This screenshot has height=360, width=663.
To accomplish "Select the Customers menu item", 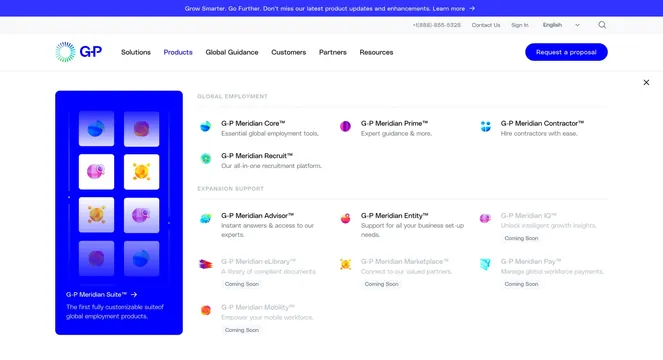I will click(x=288, y=52).
